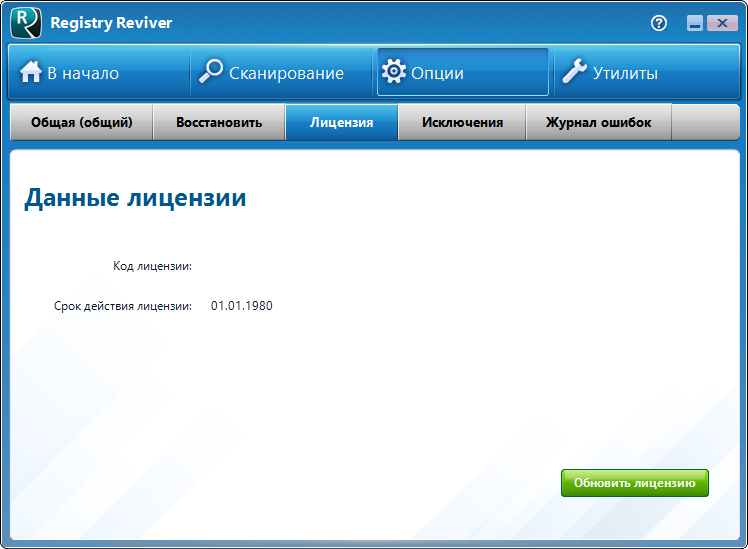Switch to the Общая (общий) tab
Screen dimensions: 748x549
click(x=82, y=123)
